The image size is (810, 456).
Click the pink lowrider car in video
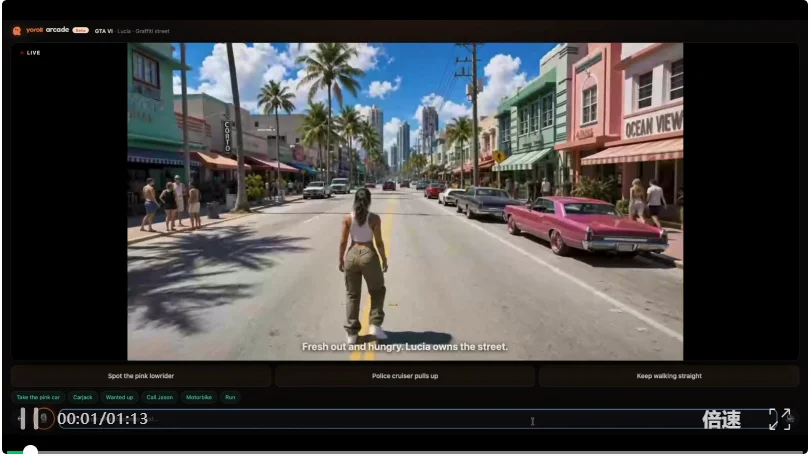586,226
